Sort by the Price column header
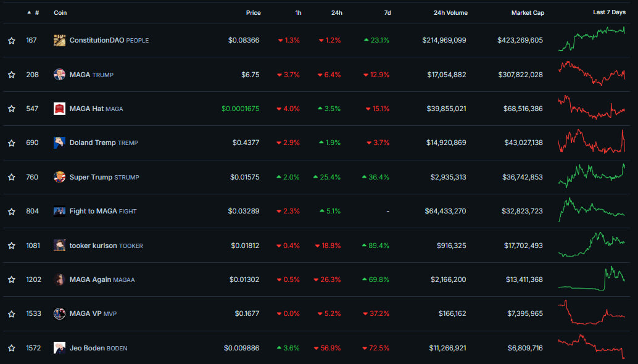The width and height of the screenshot is (638, 364). click(x=253, y=12)
